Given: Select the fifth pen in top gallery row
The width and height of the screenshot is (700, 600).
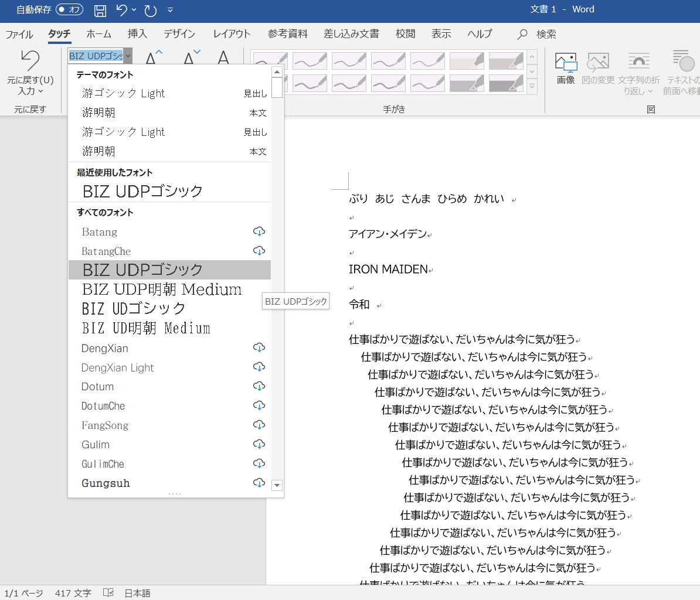Looking at the screenshot, I should click(427, 61).
